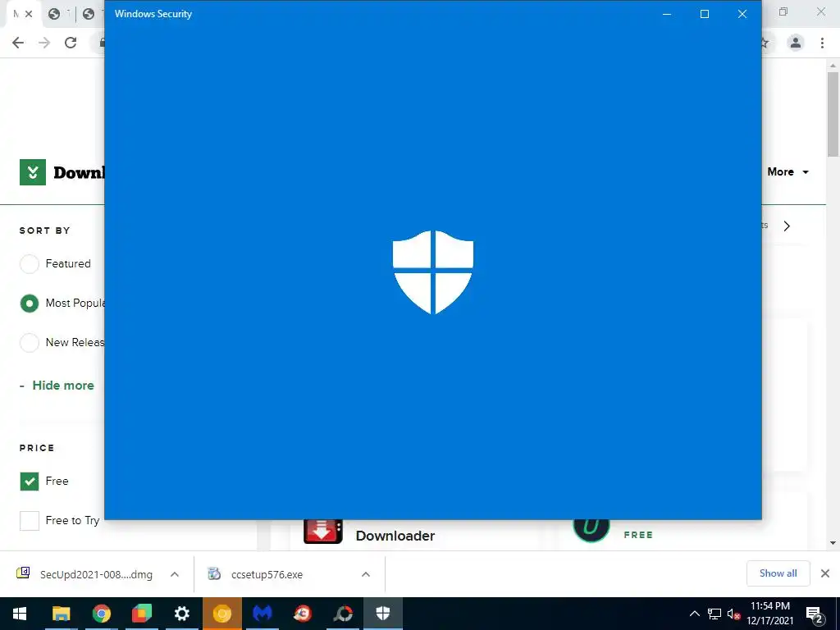Viewport: 840px width, 630px height.
Task: Open Settings gear in taskbar
Action: 182,614
